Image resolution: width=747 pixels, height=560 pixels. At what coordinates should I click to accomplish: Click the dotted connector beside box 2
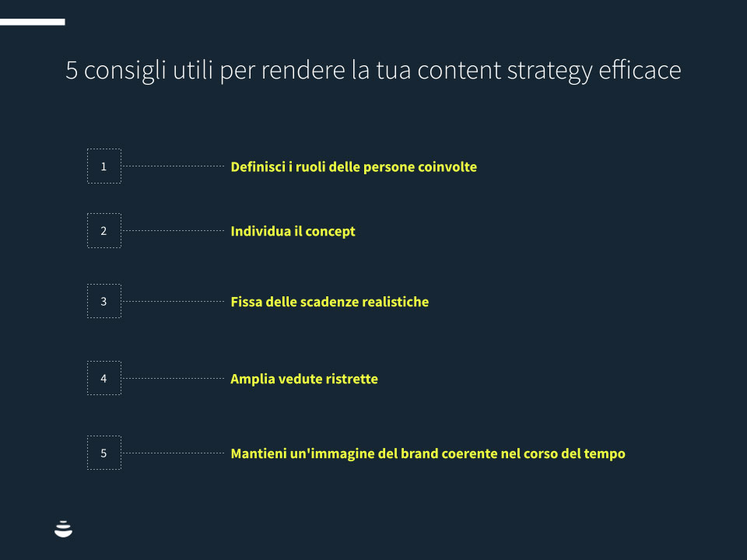click(173, 231)
